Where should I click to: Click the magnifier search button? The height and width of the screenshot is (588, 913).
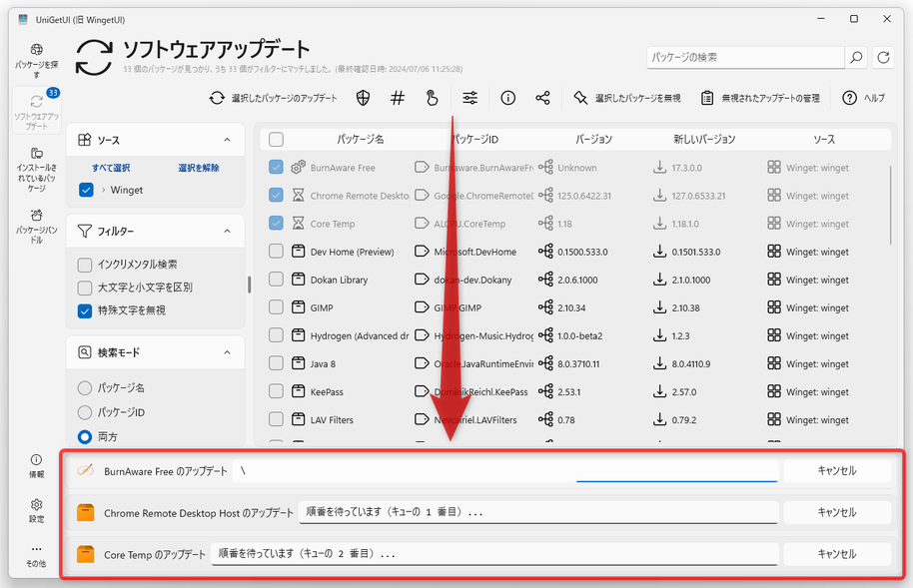coord(856,58)
